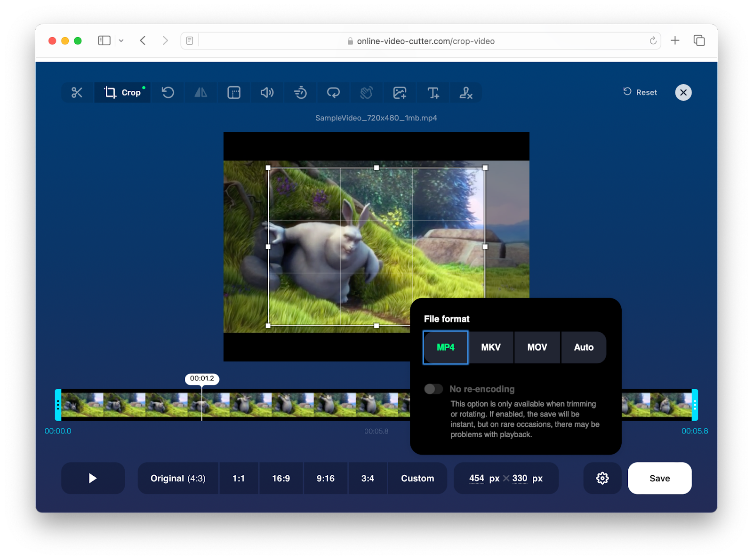Image resolution: width=753 pixels, height=560 pixels.
Task: Go forward in browser history
Action: 165,40
